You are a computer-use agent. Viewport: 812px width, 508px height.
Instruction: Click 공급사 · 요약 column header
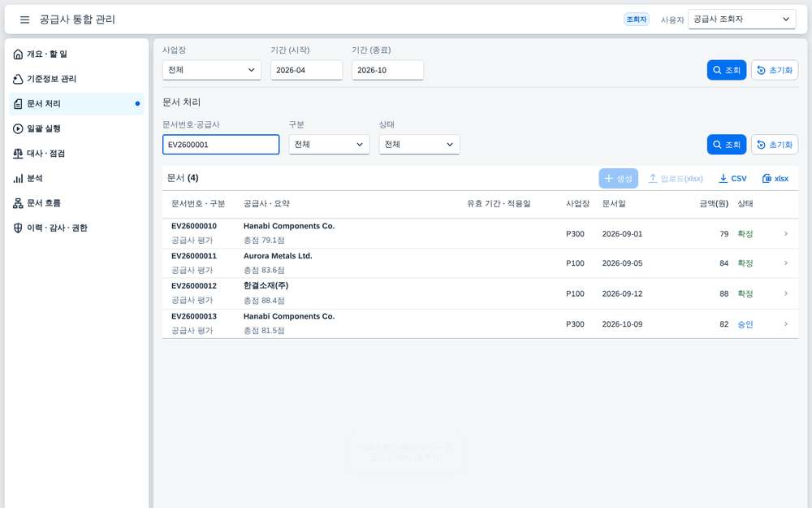pos(266,204)
